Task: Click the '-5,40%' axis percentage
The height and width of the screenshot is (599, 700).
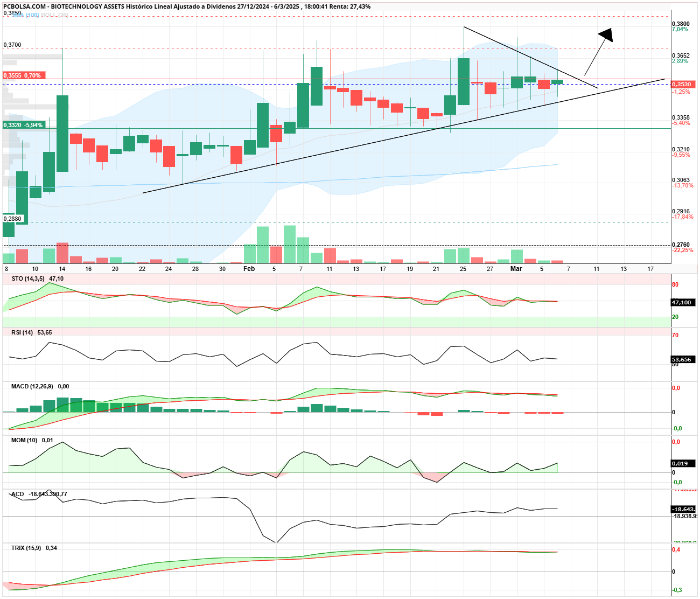Action: (x=681, y=123)
